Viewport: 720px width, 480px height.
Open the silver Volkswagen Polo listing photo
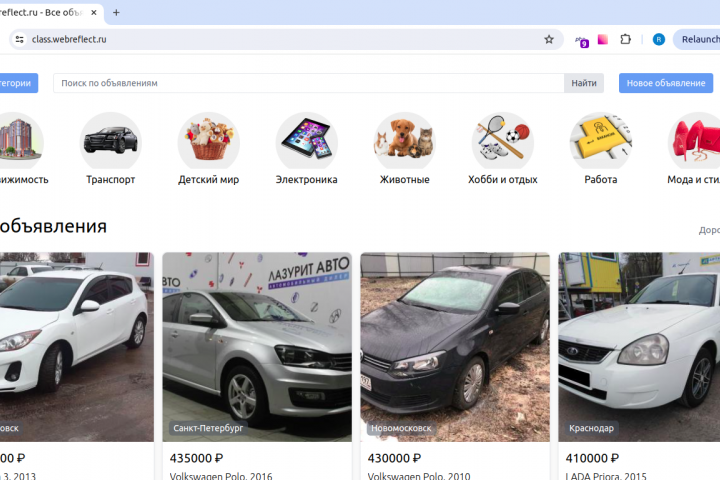(x=257, y=347)
